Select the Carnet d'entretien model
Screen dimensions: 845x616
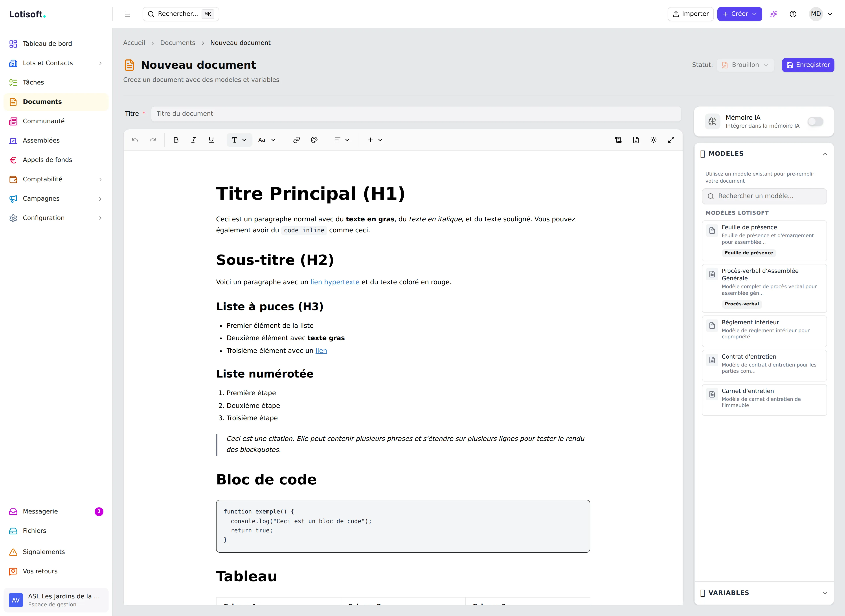coord(764,400)
